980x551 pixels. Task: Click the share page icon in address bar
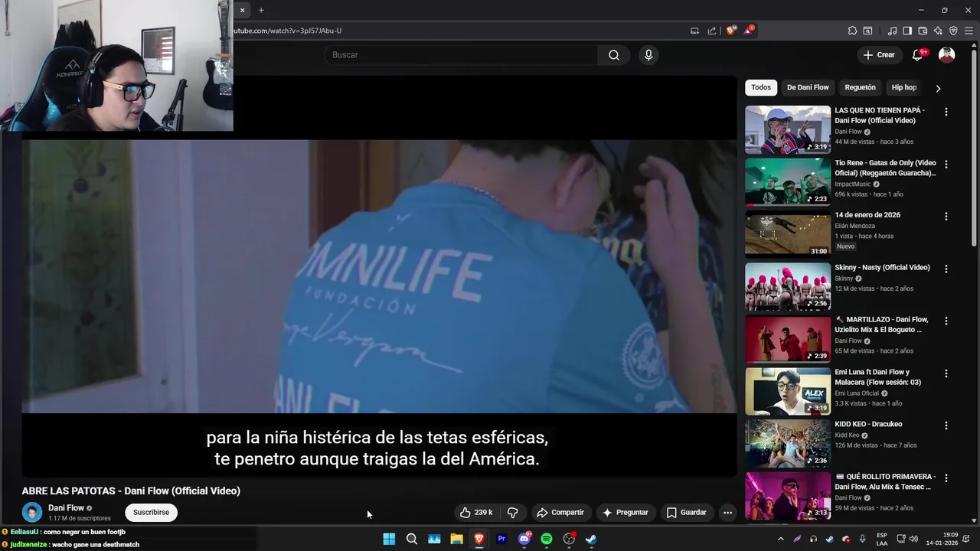[712, 31]
